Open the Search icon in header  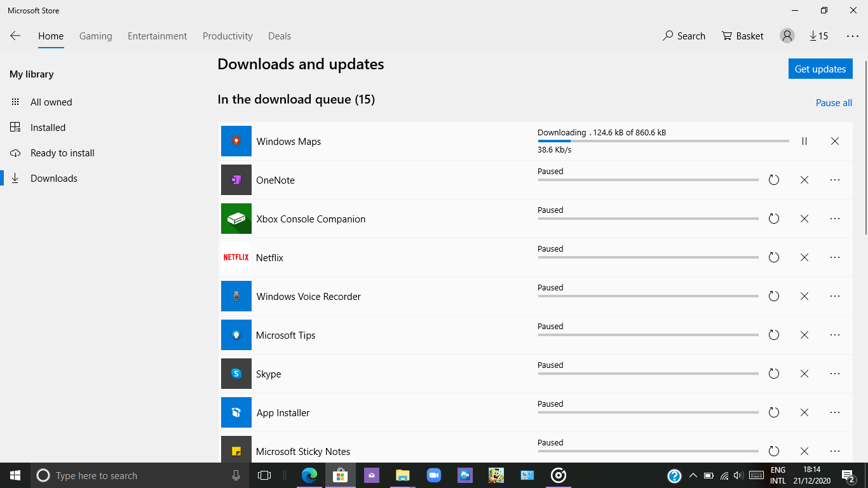point(684,36)
